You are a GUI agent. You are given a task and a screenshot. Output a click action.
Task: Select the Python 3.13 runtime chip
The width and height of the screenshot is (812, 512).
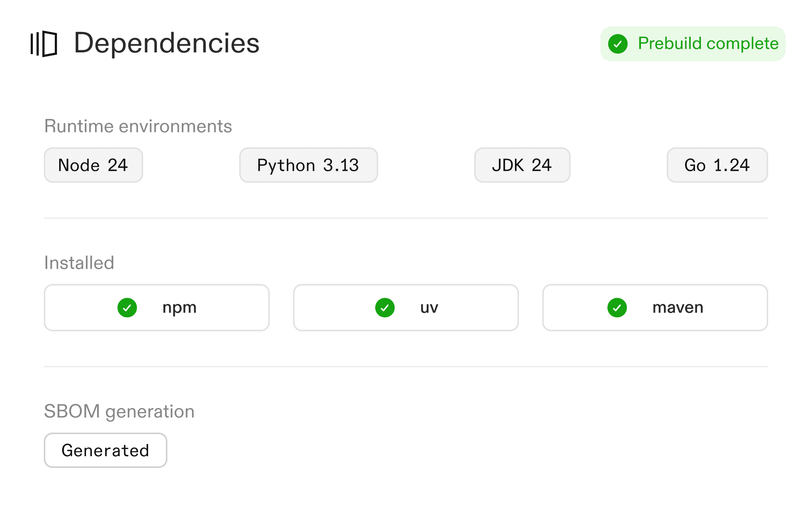(308, 165)
